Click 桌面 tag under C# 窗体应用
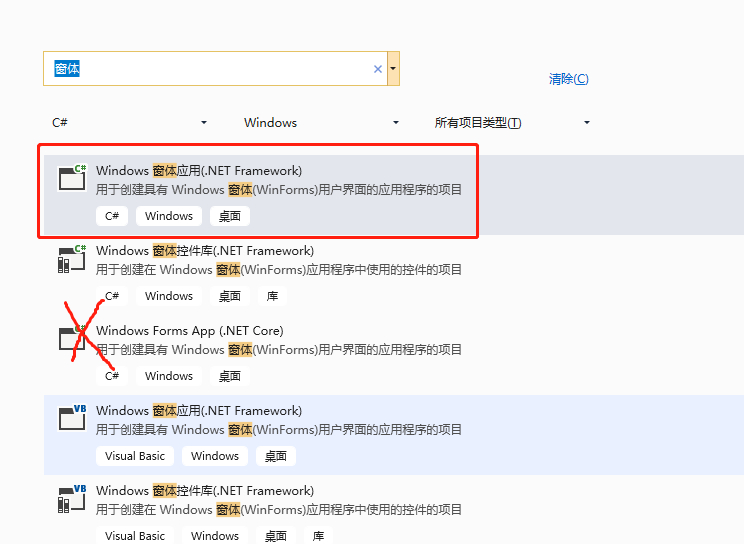The width and height of the screenshot is (744, 544). (230, 216)
